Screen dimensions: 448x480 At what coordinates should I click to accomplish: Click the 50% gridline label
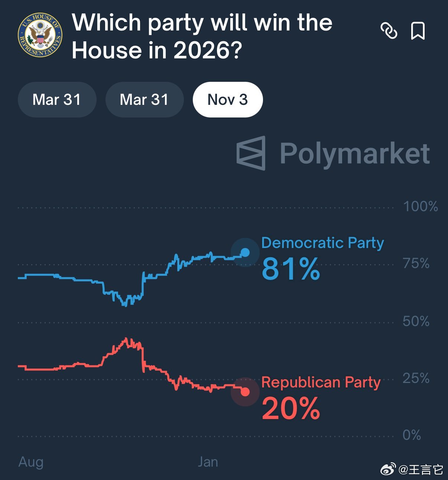416,321
